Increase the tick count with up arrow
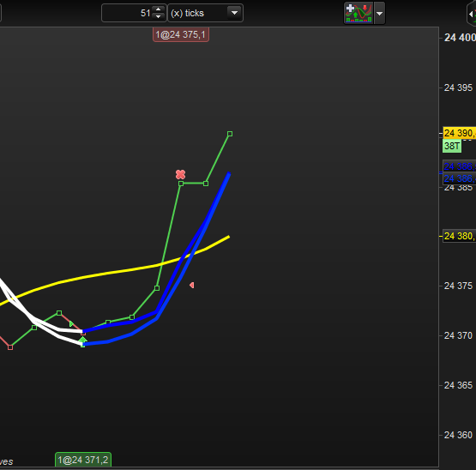476x470 pixels. 158,9
